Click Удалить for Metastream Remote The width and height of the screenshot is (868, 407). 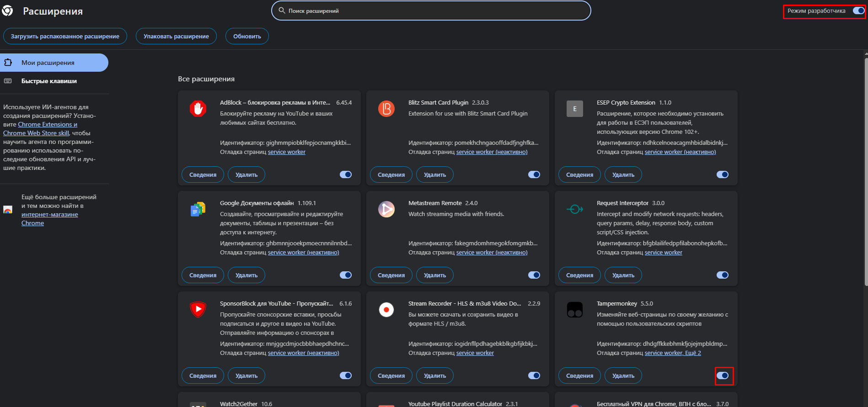(435, 275)
